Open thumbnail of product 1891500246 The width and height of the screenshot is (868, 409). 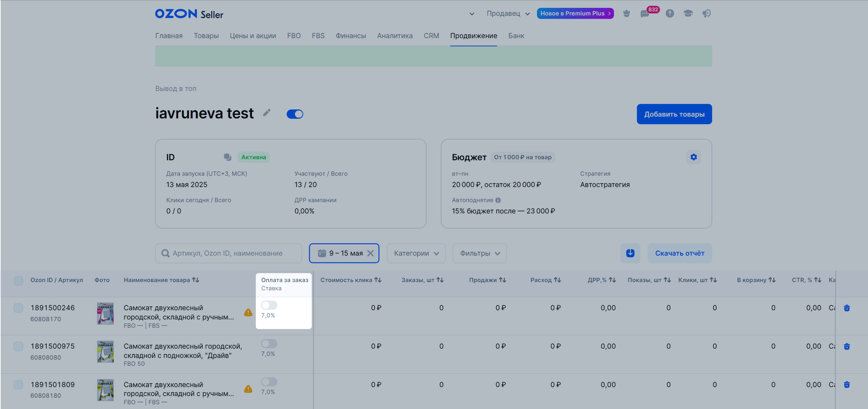[105, 313]
